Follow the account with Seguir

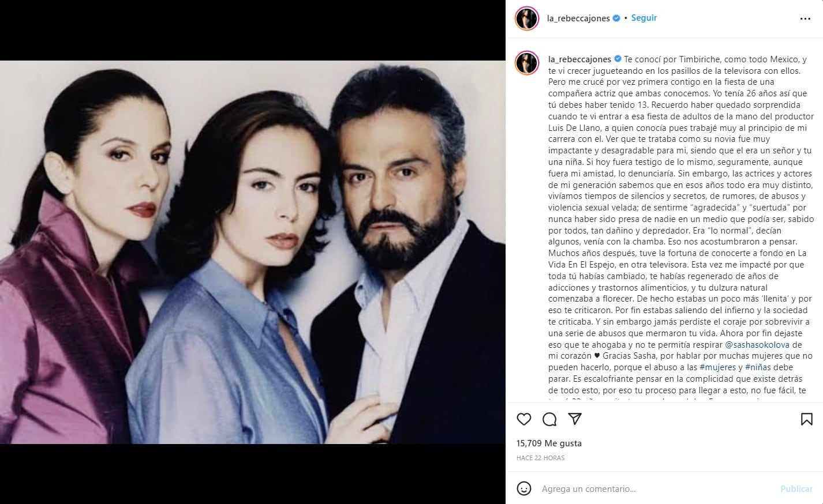(x=644, y=18)
